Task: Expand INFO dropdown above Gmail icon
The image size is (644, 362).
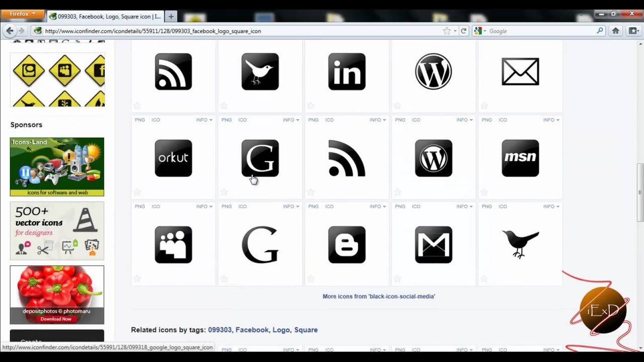Action: coord(464,206)
